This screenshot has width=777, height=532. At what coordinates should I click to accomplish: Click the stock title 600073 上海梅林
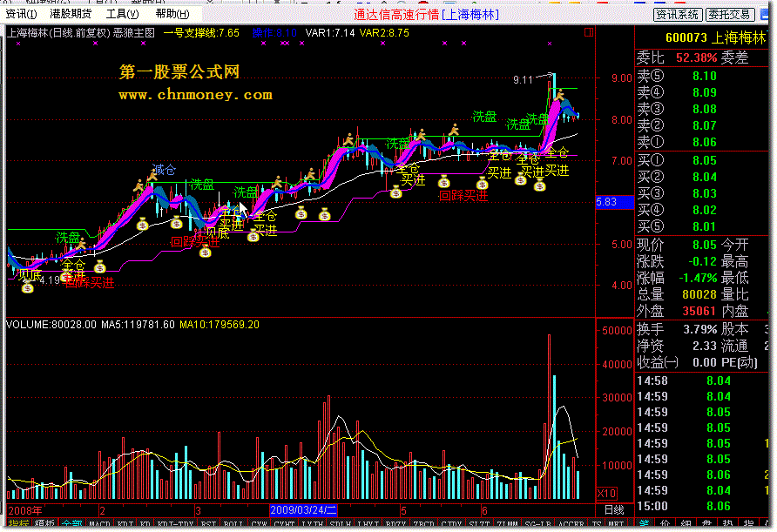click(x=715, y=38)
